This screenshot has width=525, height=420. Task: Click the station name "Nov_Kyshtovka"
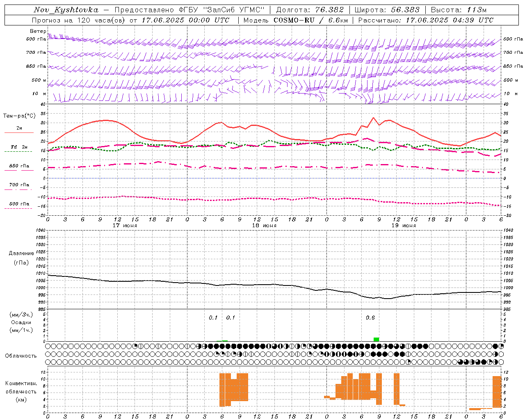tap(66, 10)
